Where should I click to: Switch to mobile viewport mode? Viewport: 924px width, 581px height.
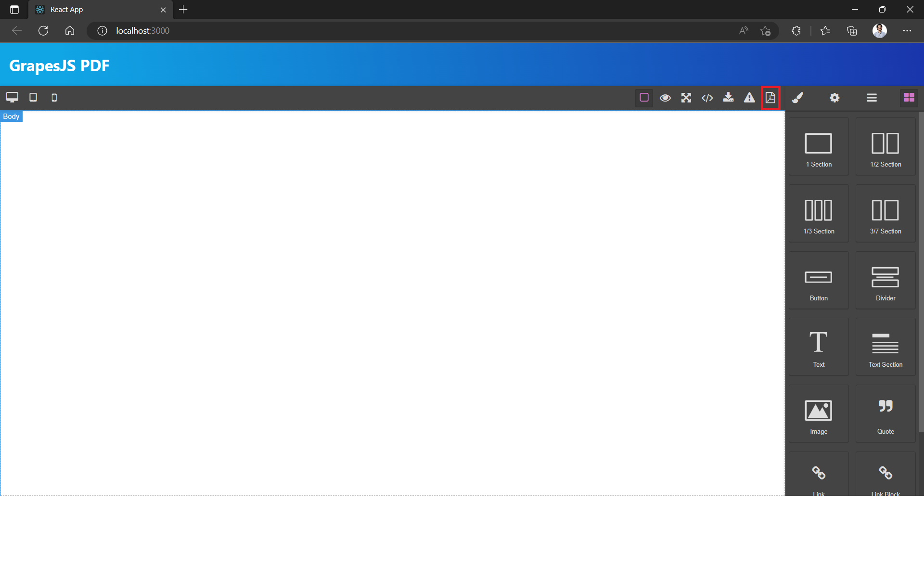[53, 96]
